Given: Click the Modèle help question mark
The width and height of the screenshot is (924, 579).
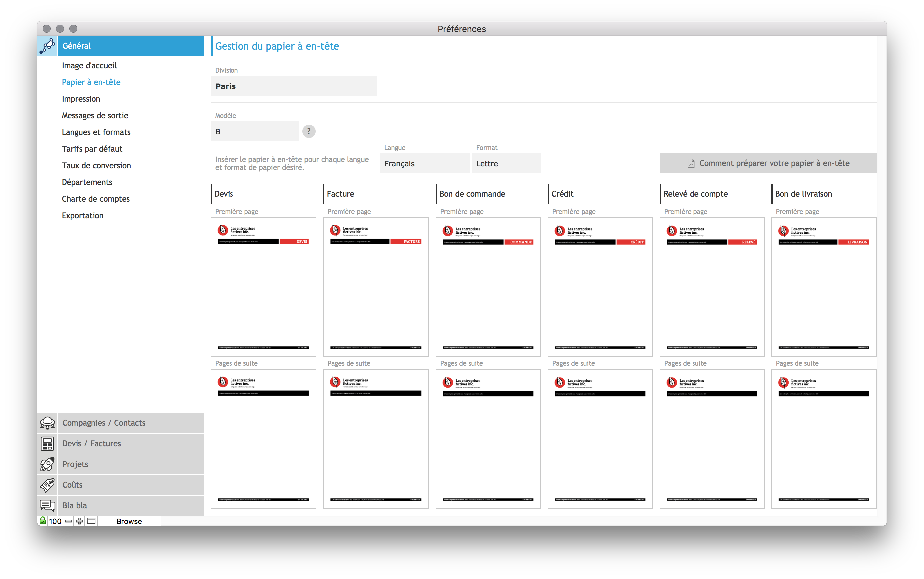Looking at the screenshot, I should [309, 131].
